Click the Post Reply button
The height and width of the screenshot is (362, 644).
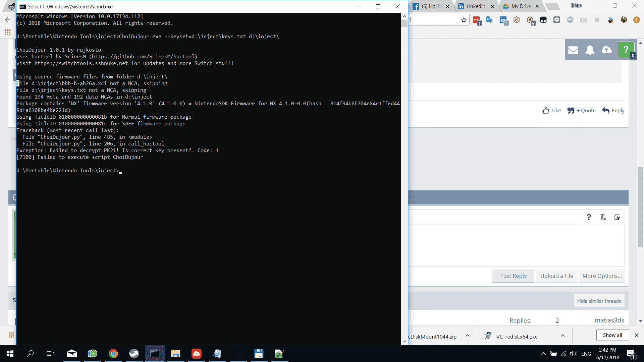tap(513, 276)
